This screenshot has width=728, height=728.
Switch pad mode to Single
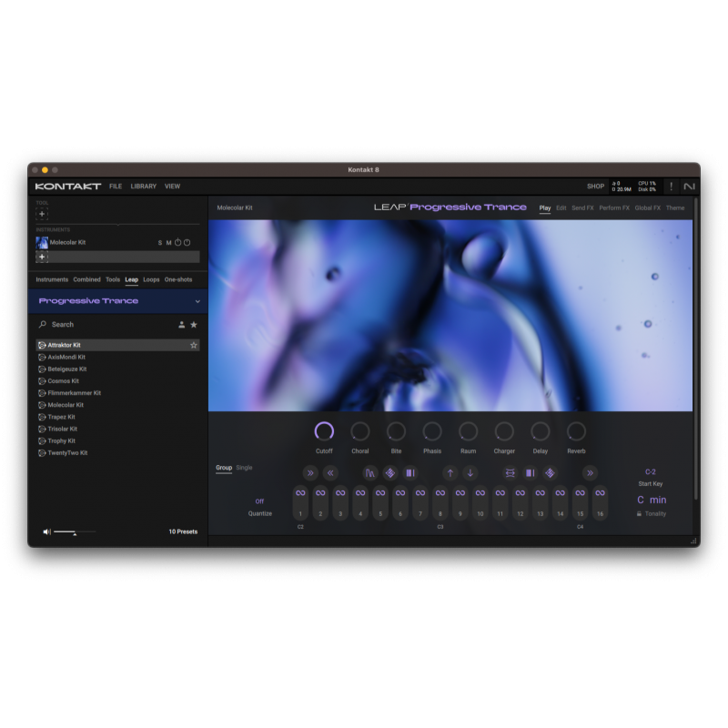tap(244, 468)
